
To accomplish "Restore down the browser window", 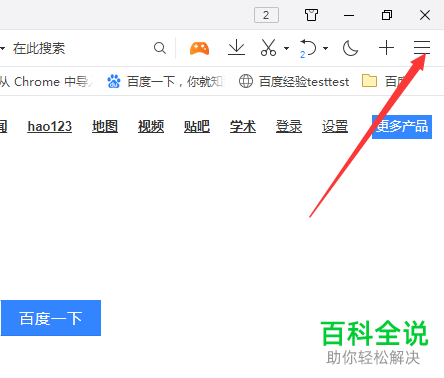I will [387, 15].
